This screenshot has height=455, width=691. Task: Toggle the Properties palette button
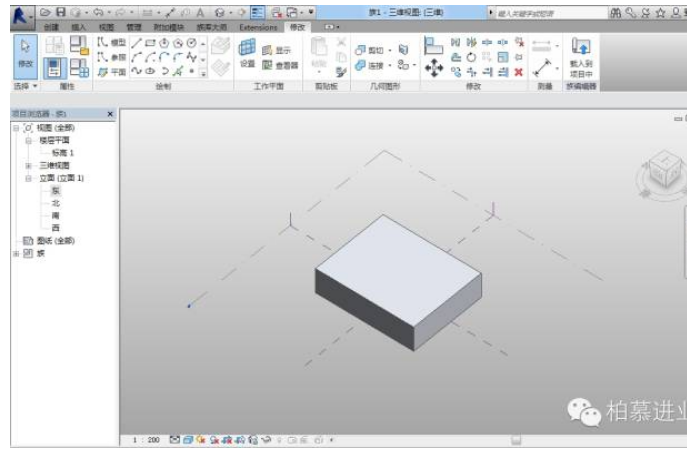click(x=56, y=69)
